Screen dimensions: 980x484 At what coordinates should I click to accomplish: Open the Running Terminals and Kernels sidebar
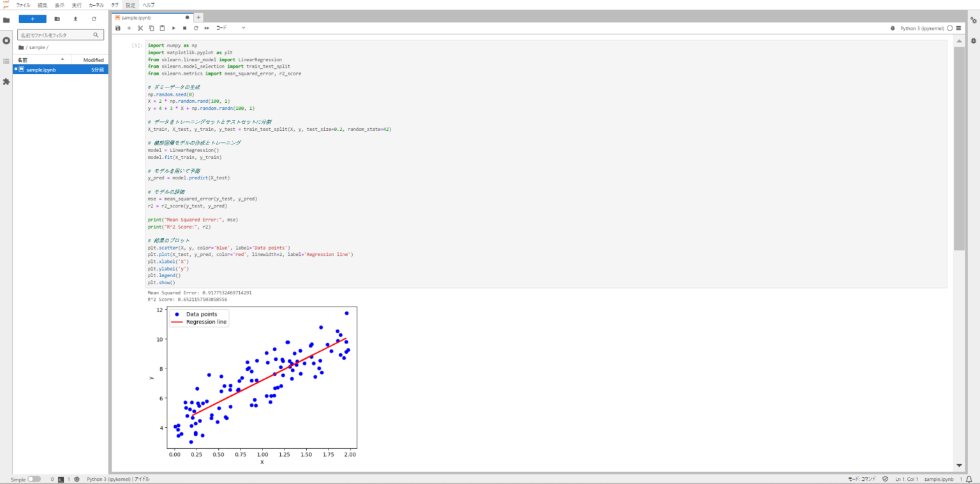point(6,40)
